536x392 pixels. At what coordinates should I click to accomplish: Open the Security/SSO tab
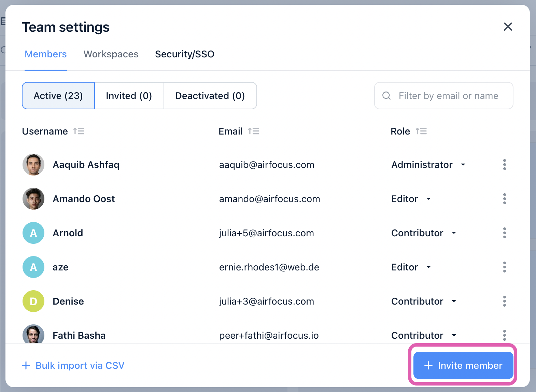tap(185, 54)
